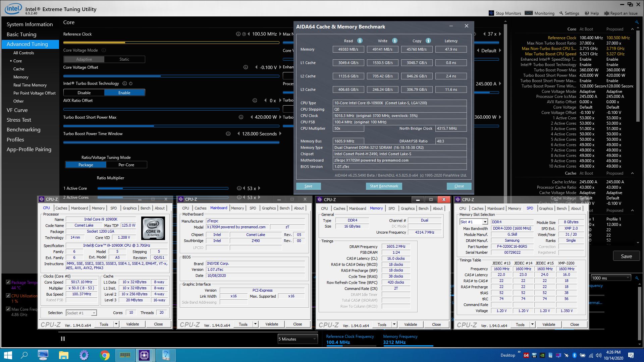
Task: Open the memory-module app in the taskbar
Action: pyautogui.click(x=125, y=355)
